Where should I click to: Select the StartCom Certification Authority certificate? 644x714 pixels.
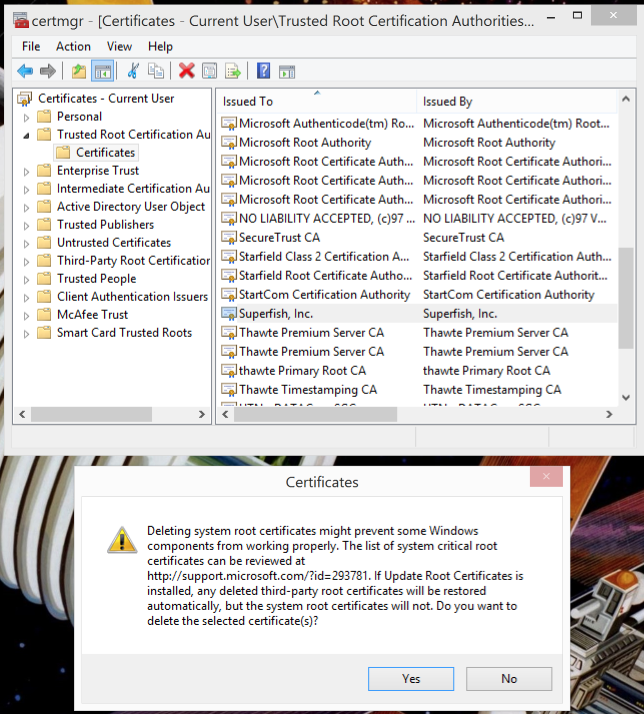[324, 295]
